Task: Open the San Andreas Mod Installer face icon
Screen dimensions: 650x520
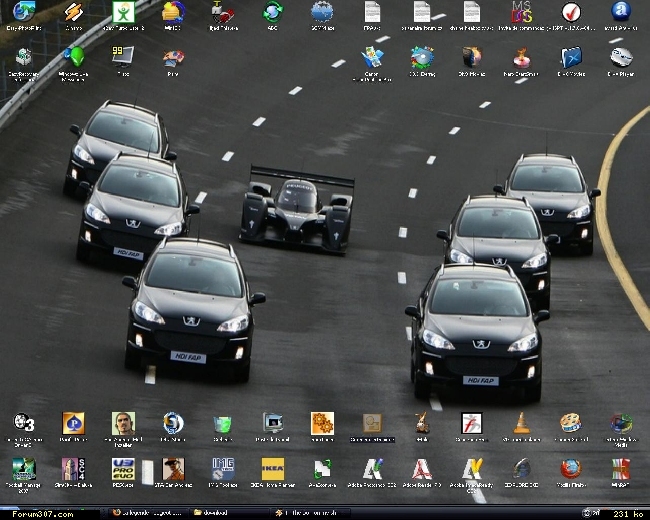Action: click(x=124, y=423)
